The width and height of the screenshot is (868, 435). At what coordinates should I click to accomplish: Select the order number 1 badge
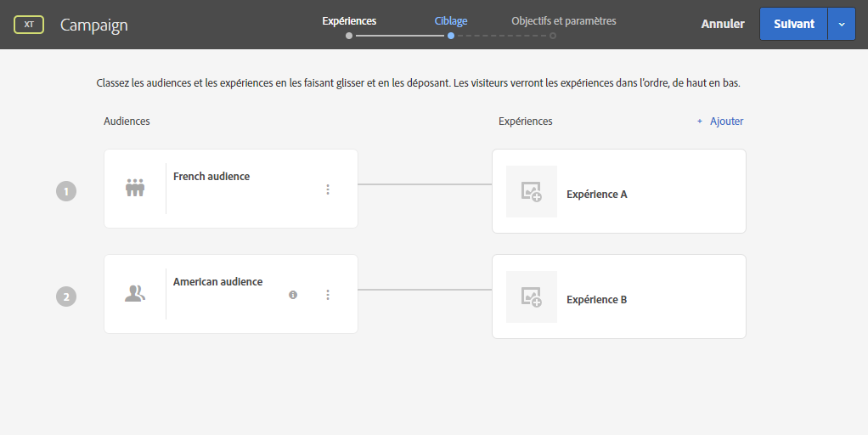[66, 191]
